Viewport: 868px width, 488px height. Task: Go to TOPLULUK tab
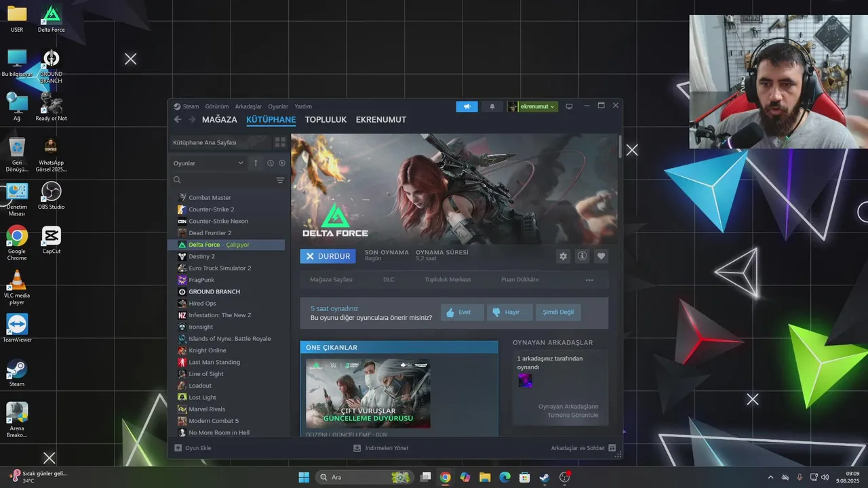pyautogui.click(x=325, y=119)
